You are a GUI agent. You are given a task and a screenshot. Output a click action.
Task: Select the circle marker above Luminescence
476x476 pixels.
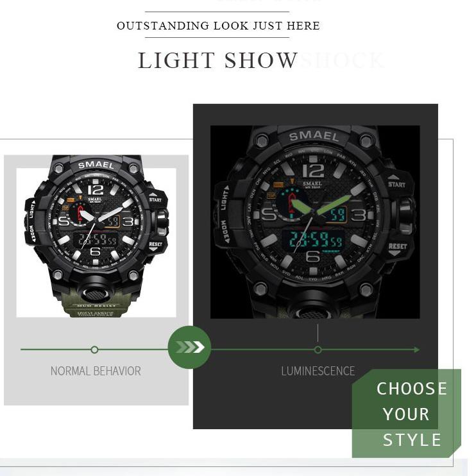click(x=318, y=350)
